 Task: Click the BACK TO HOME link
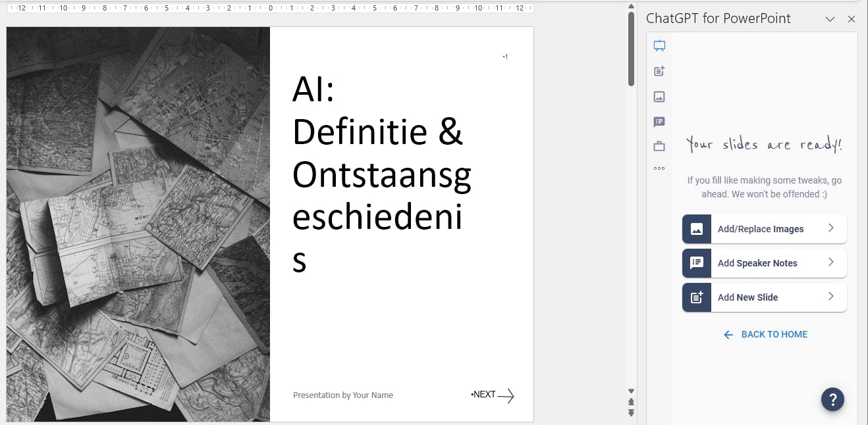point(765,334)
